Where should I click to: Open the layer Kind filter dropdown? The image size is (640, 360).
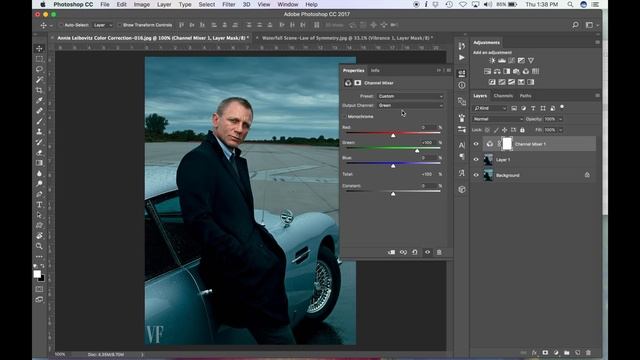pos(490,108)
